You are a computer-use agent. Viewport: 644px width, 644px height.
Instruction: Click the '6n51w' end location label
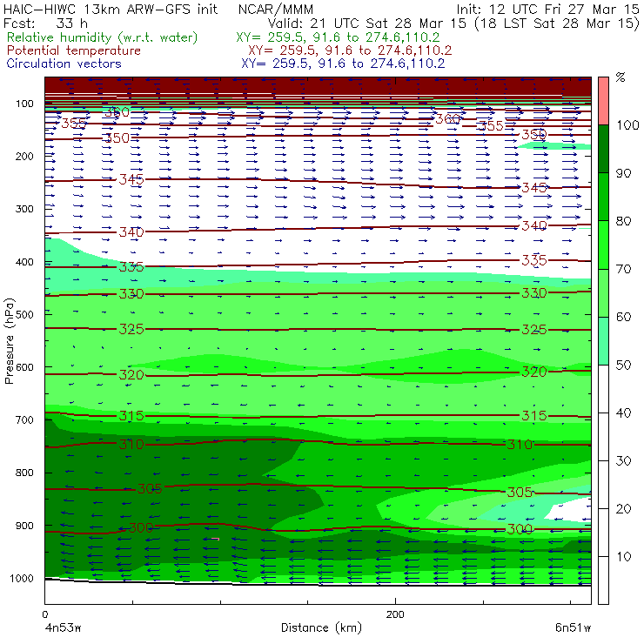coord(573,628)
